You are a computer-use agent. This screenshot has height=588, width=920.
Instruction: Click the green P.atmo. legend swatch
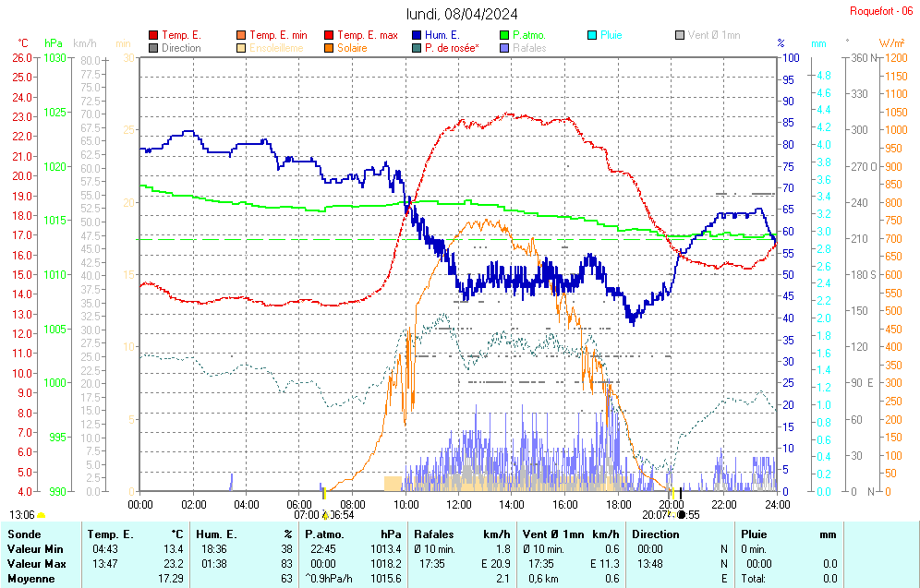click(x=504, y=35)
